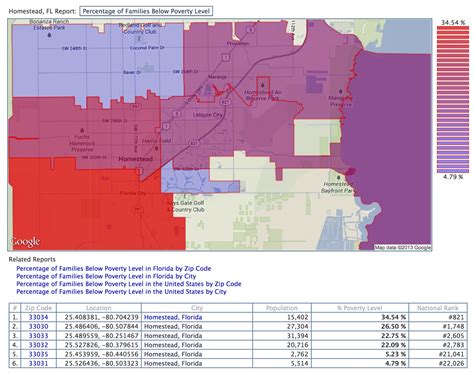Open zip code 33032 link
474x381 pixels.
pyautogui.click(x=38, y=345)
